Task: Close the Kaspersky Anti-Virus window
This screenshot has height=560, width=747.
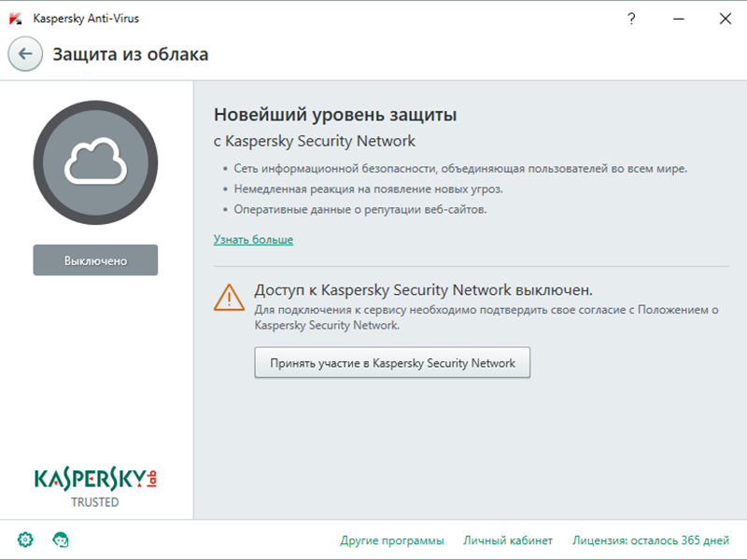Action: point(725,19)
